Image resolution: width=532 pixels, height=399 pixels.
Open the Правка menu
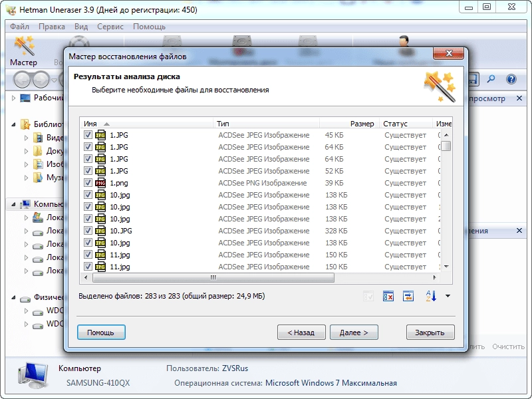pyautogui.click(x=52, y=27)
